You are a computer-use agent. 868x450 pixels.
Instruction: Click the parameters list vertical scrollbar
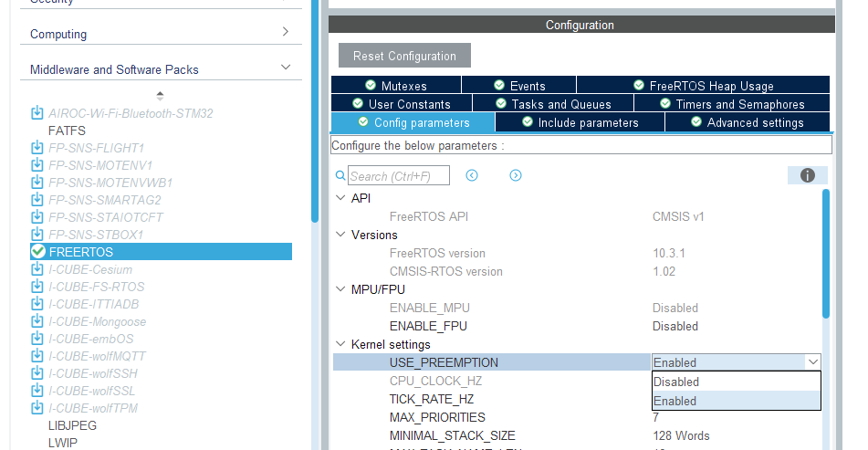click(825, 254)
